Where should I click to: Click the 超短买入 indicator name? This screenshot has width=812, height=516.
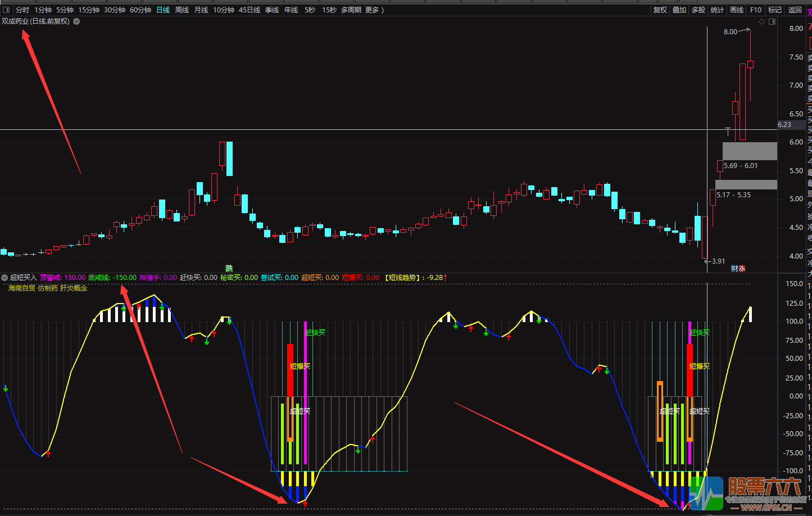[23, 278]
